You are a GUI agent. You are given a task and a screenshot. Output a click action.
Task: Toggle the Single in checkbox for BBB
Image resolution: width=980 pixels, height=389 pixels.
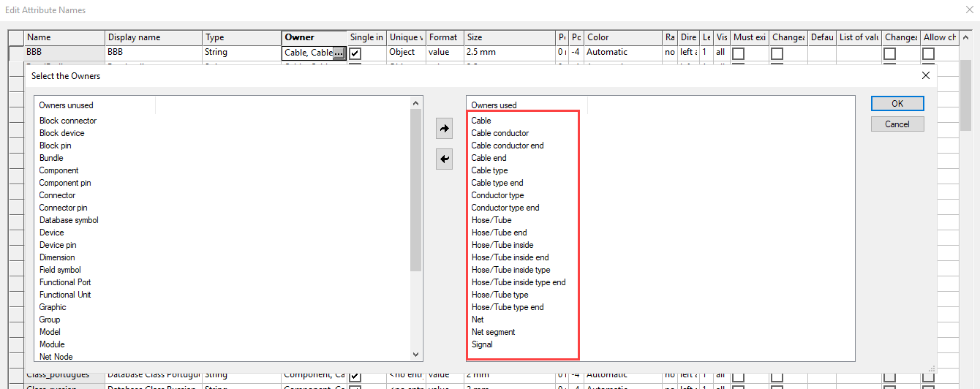(355, 53)
